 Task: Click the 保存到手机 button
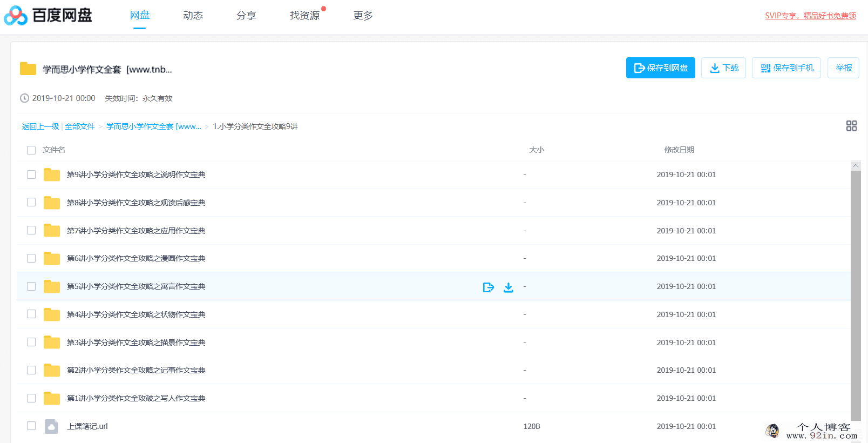pyautogui.click(x=786, y=68)
